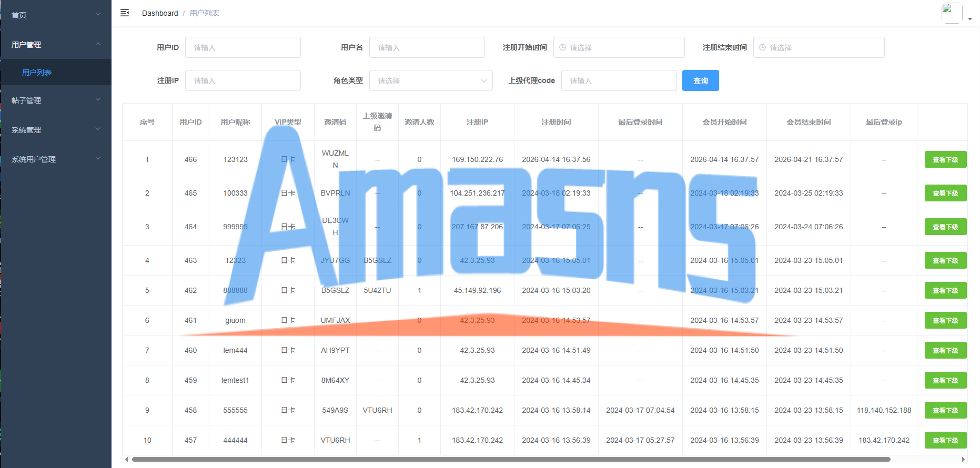Click 查看下级 for user 457
The image size is (980, 468).
tap(945, 440)
